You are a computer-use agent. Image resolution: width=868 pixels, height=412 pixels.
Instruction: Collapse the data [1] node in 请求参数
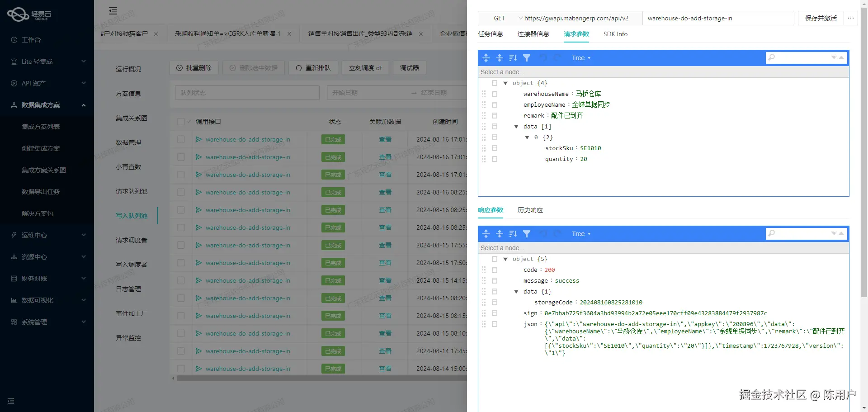[x=516, y=127]
